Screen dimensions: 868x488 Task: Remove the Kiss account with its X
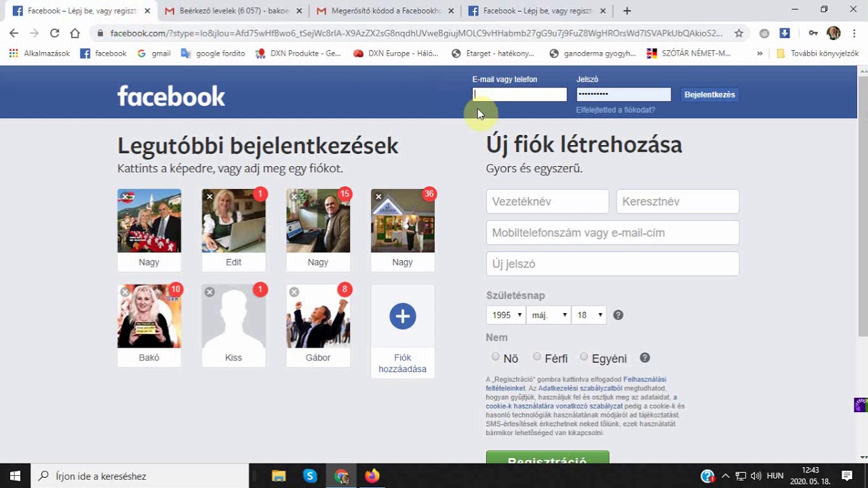pyautogui.click(x=210, y=292)
